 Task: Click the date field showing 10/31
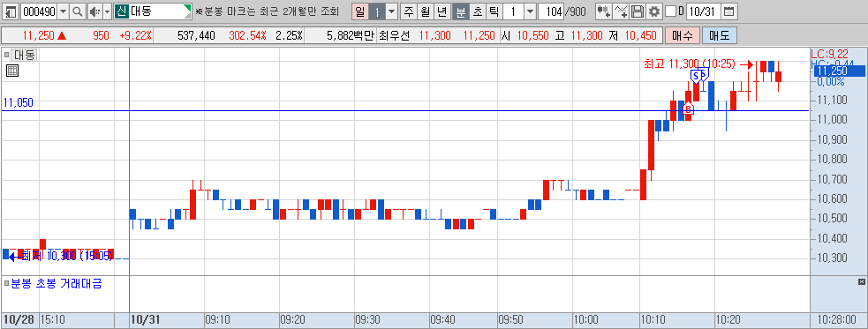[704, 11]
